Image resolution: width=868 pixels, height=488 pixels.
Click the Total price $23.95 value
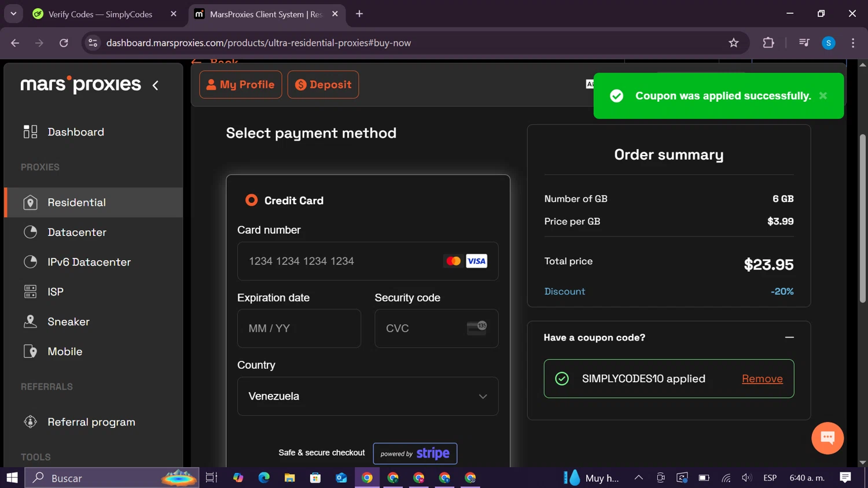[x=768, y=265]
